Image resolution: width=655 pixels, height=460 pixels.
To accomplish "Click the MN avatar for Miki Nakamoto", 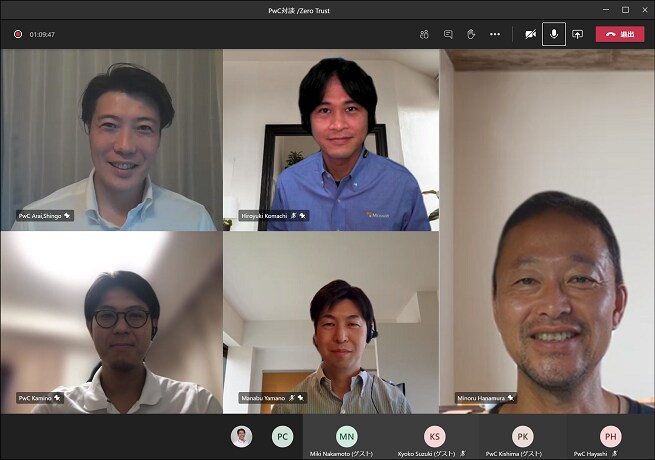I will coord(346,436).
